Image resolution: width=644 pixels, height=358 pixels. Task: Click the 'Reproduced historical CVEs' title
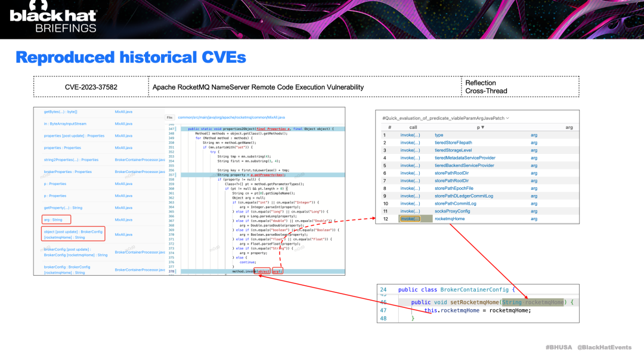tap(131, 57)
